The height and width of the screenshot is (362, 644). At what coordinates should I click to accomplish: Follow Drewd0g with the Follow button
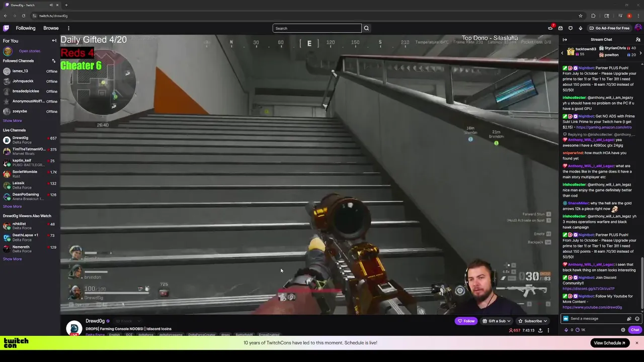click(466, 321)
